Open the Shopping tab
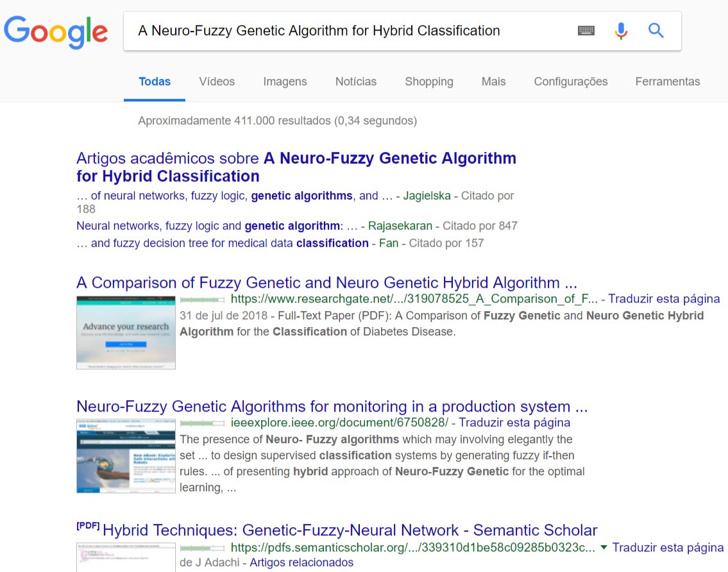This screenshot has width=728, height=572. click(x=429, y=81)
